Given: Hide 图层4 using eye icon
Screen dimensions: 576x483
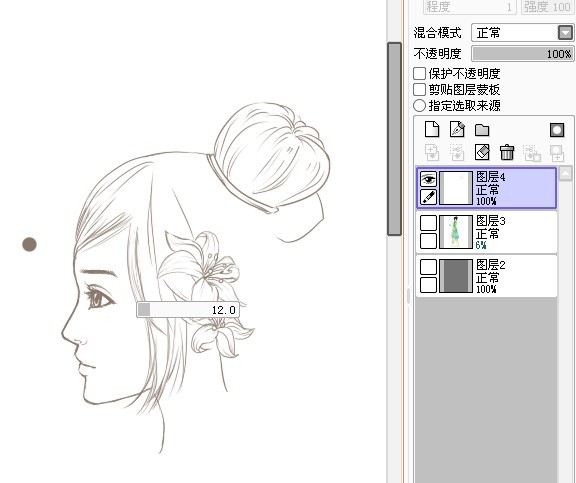Looking at the screenshot, I should click(x=428, y=180).
